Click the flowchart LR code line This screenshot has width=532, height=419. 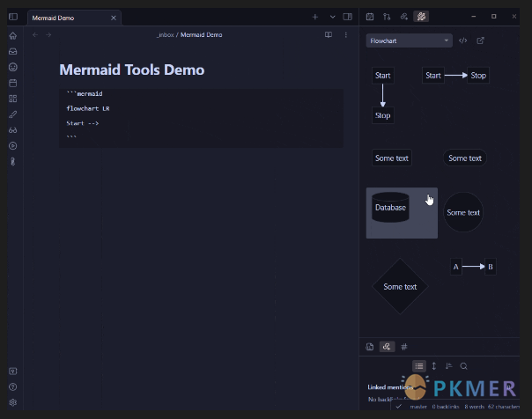tap(88, 108)
